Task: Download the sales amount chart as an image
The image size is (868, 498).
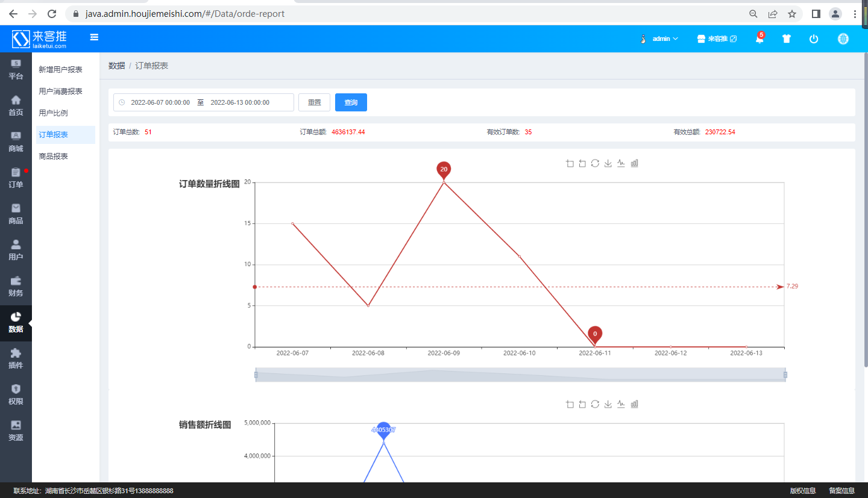Action: point(608,404)
